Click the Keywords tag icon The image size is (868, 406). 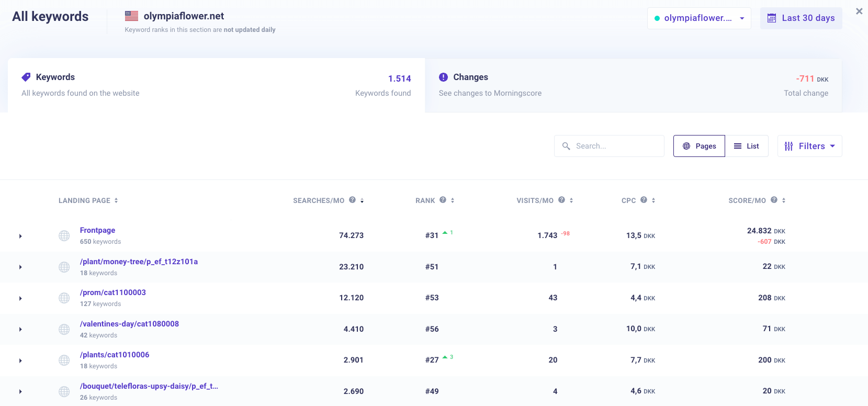[x=26, y=77]
